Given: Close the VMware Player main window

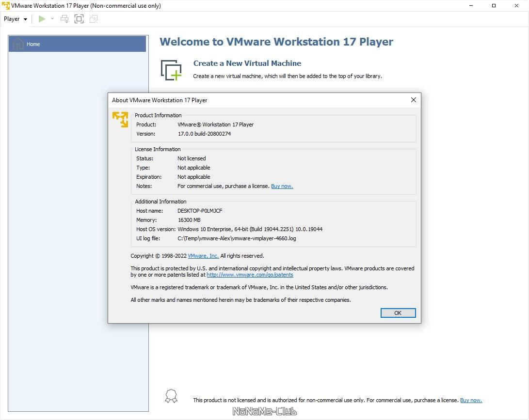Looking at the screenshot, I should (x=516, y=6).
